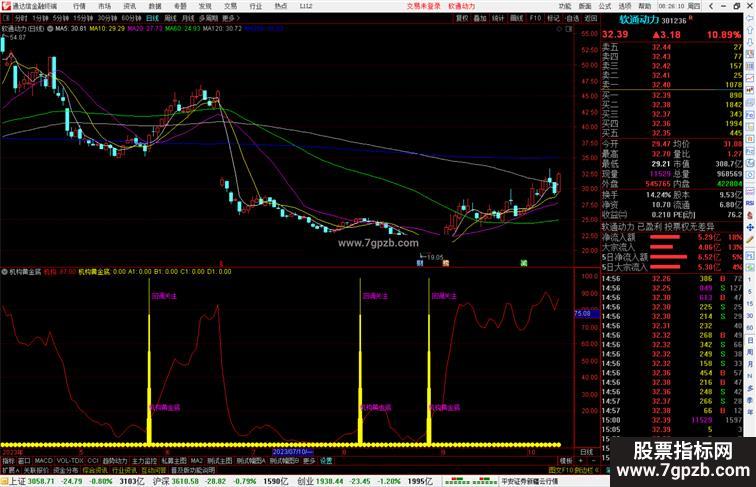
Task: Click the back chevron in title bar
Action: [711, 6]
